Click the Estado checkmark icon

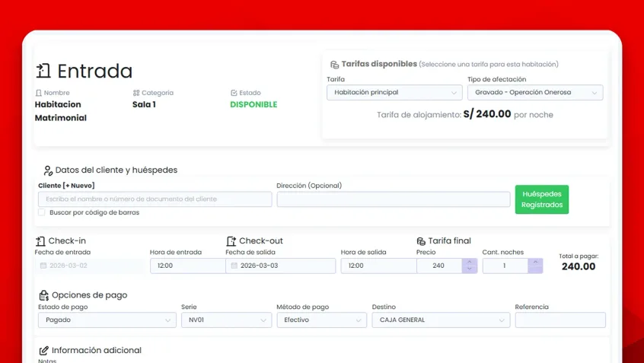coord(234,93)
